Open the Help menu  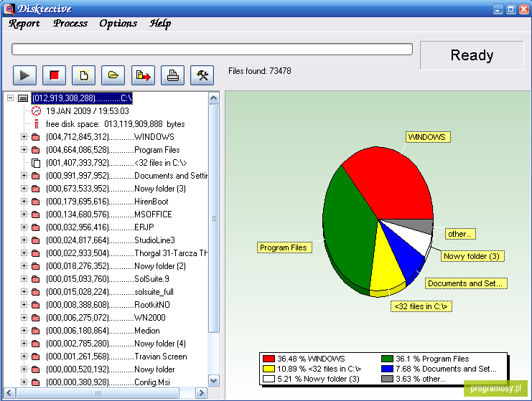(x=160, y=24)
